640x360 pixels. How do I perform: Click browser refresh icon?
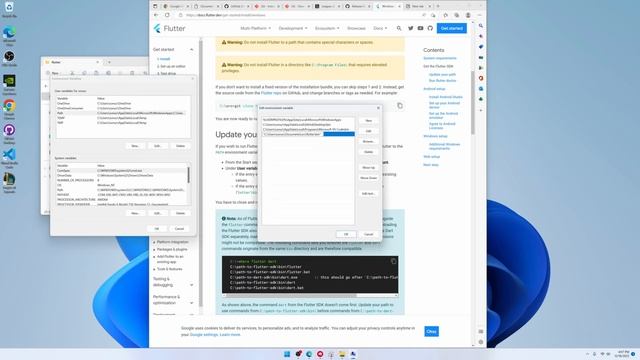[x=167, y=15]
